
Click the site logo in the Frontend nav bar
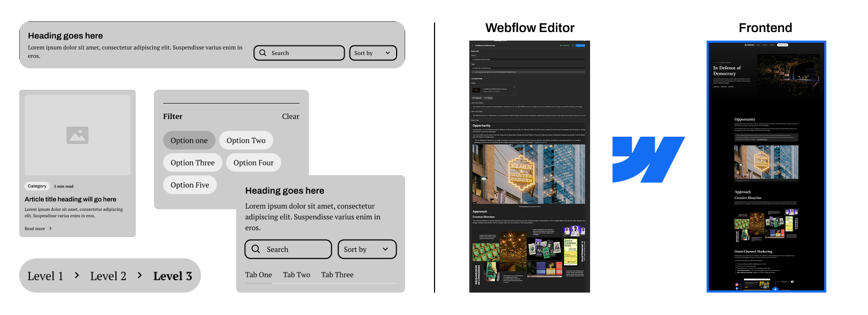click(x=749, y=45)
